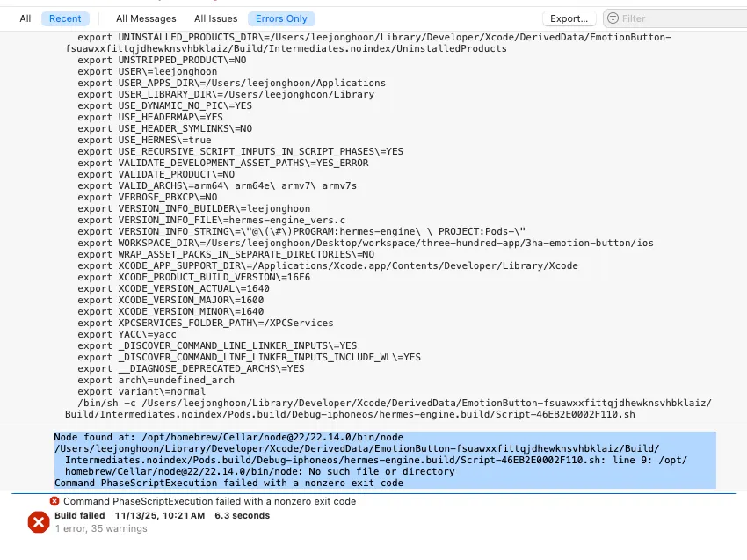Viewport: 747px width, 560px height.
Task: Click 'export UNINSTALLED_PRODUCTS_DIR' log line
Action: coord(368,43)
